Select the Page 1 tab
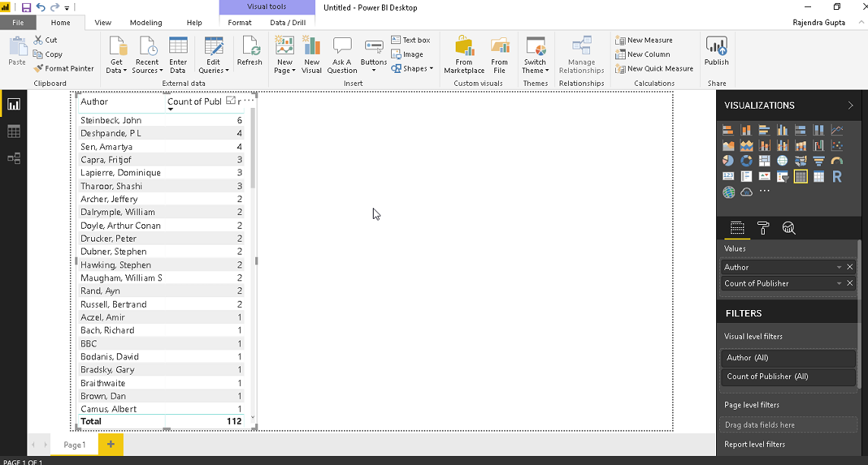 click(x=74, y=444)
